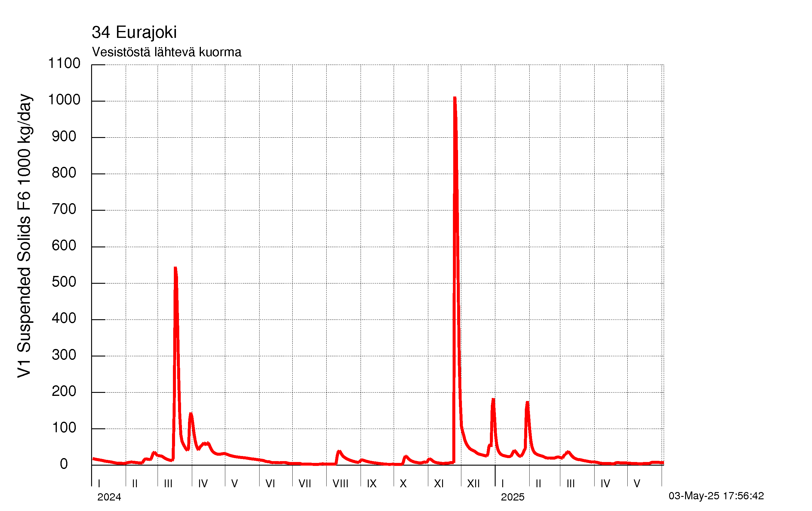Click the y-axis value "1100"
The width and height of the screenshot is (812, 511).
pos(64,63)
